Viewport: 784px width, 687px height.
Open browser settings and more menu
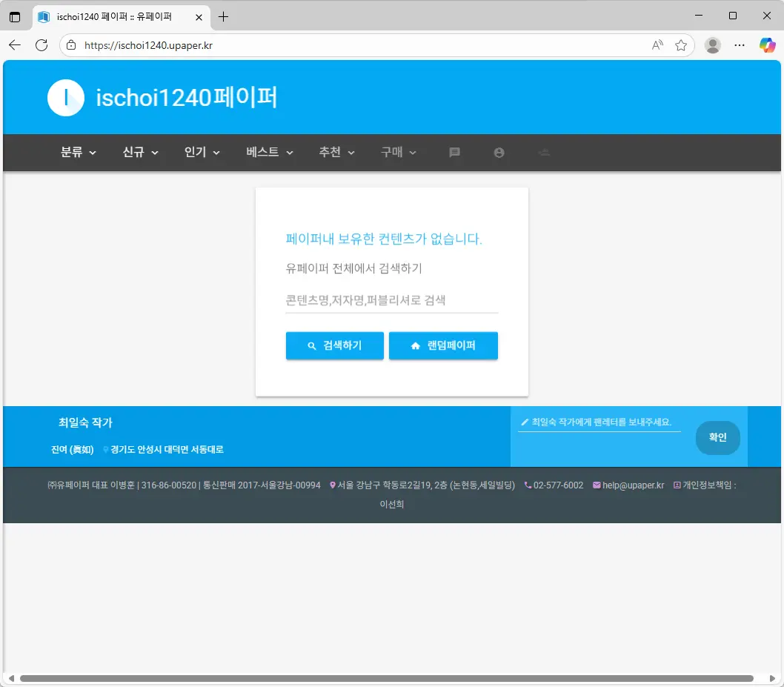point(740,45)
